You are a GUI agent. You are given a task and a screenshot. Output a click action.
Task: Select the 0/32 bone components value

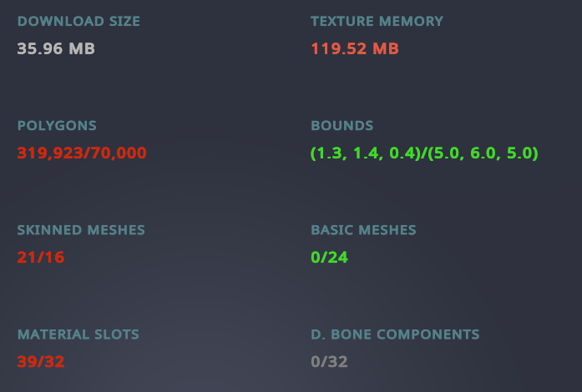329,362
